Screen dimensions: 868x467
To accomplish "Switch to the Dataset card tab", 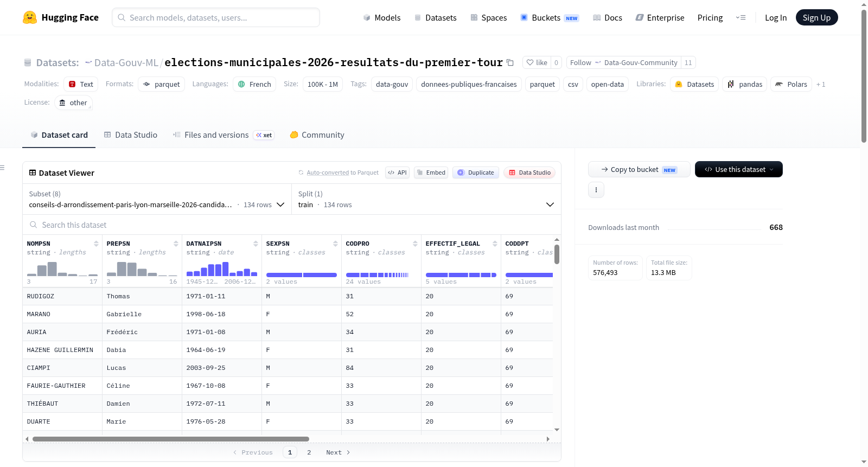I will pyautogui.click(x=59, y=135).
